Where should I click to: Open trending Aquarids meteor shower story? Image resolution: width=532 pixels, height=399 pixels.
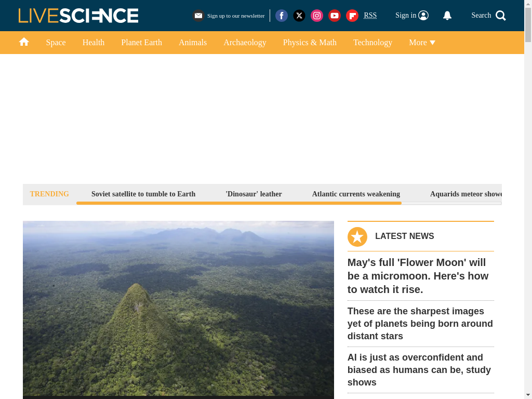pos(466,194)
